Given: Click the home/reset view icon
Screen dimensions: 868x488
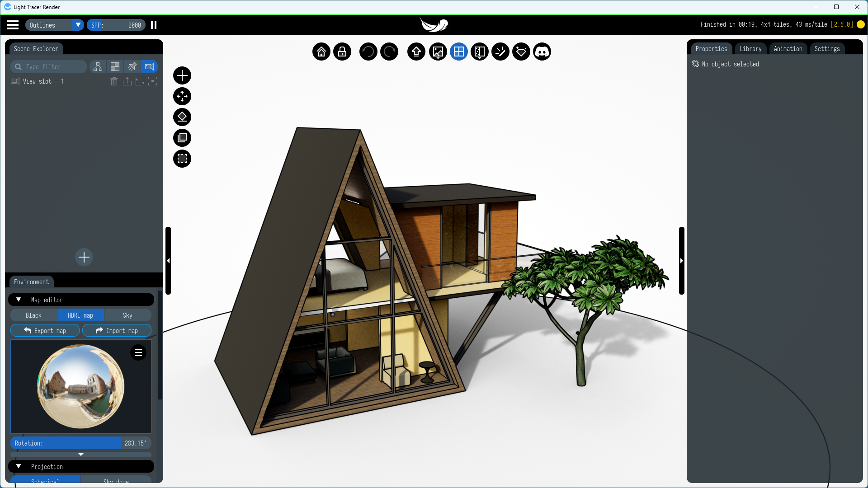Looking at the screenshot, I should coord(321,52).
